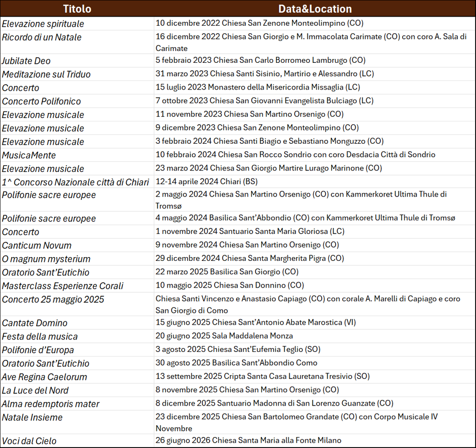Viewport: 476px width, 448px height.
Task: Click the "13 settembre 2025 Cripta Santa Casa" cell
Action: (x=315, y=376)
